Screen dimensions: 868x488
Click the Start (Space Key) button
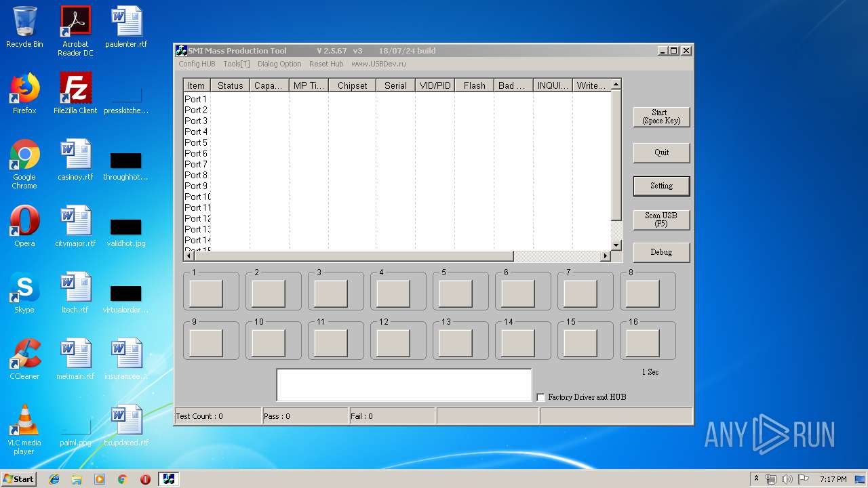[x=661, y=117]
